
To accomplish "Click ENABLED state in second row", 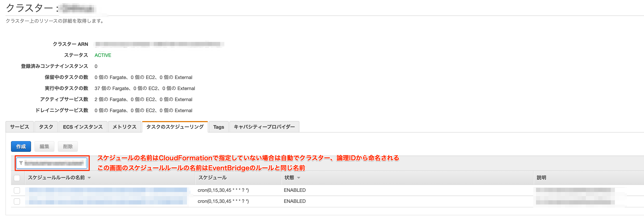I will tap(295, 201).
